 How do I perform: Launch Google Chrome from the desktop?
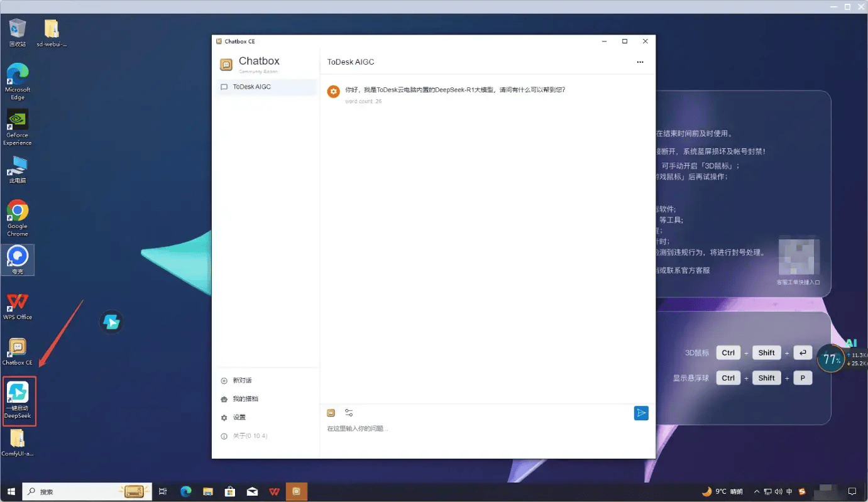pyautogui.click(x=18, y=218)
